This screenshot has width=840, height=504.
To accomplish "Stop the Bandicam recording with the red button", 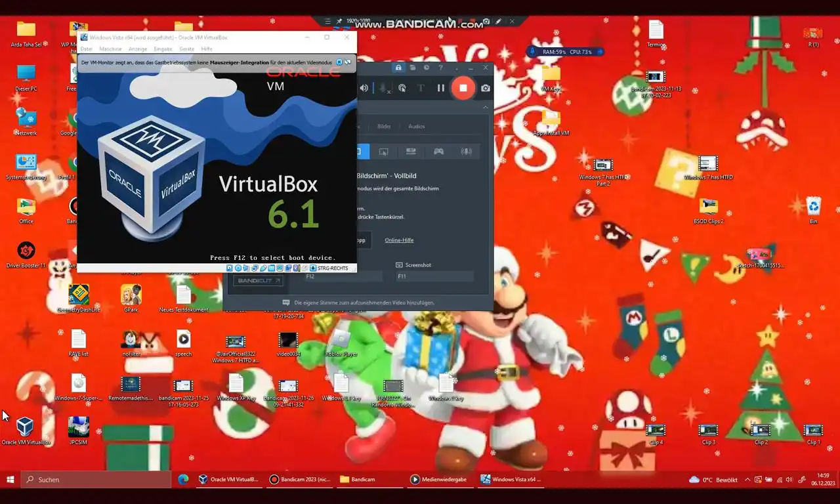I will (463, 87).
